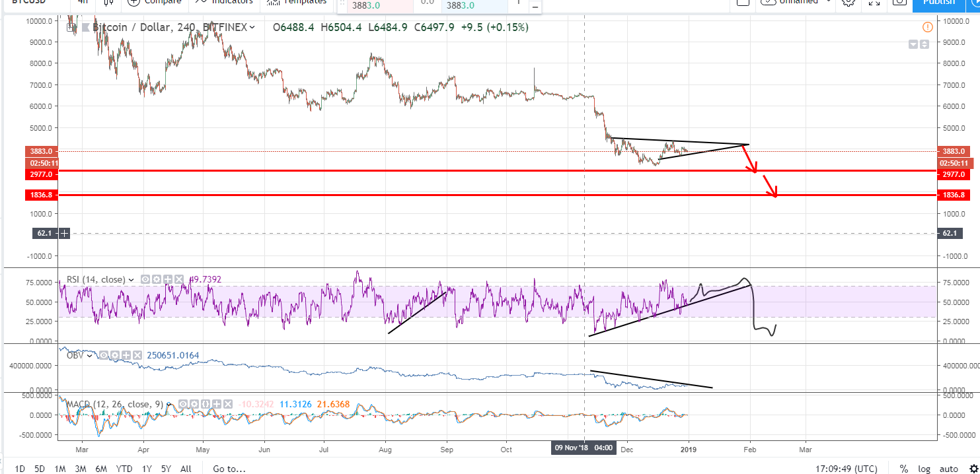The width and height of the screenshot is (980, 474).
Task: Open the top toolbar chart properties gear
Action: pyautogui.click(x=848, y=3)
